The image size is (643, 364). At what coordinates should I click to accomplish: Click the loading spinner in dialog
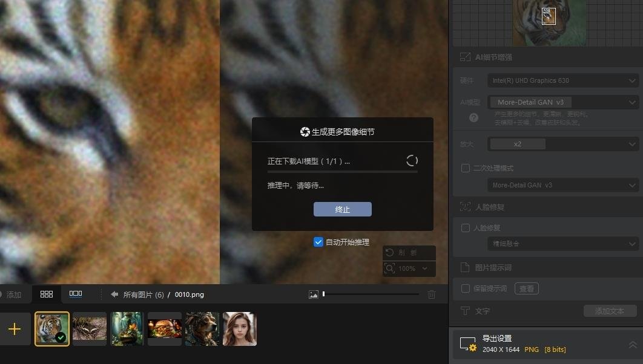click(x=412, y=161)
